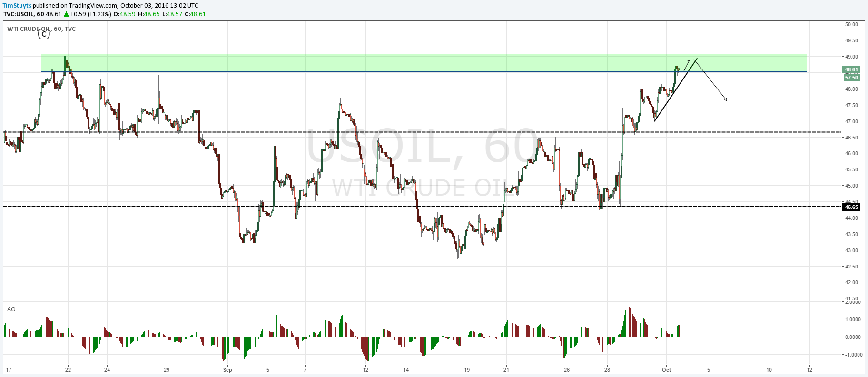Click the 0.0000 AO axis label
868x377 pixels.
point(853,337)
